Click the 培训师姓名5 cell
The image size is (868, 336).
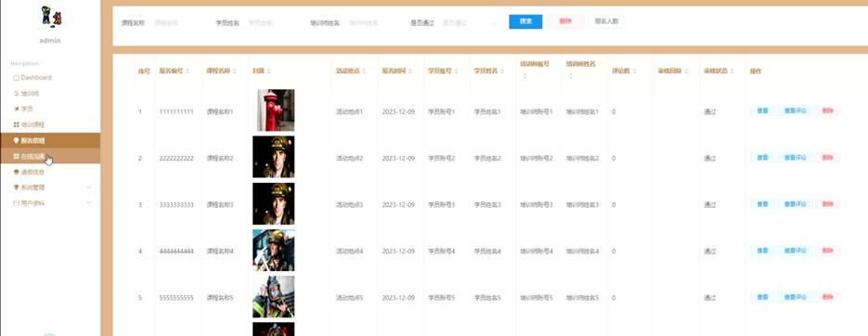pyautogui.click(x=582, y=298)
